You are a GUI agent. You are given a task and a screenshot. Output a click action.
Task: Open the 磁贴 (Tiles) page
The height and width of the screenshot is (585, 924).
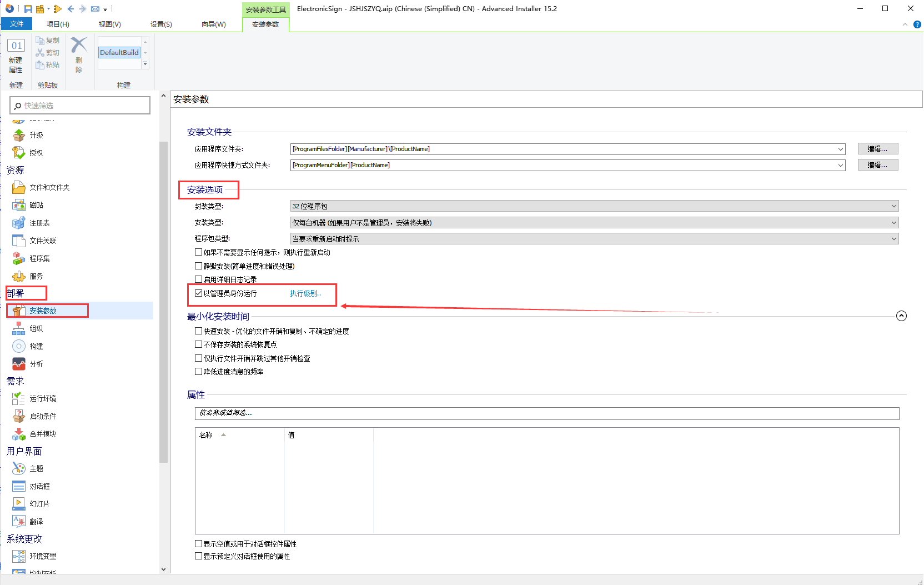click(x=36, y=205)
